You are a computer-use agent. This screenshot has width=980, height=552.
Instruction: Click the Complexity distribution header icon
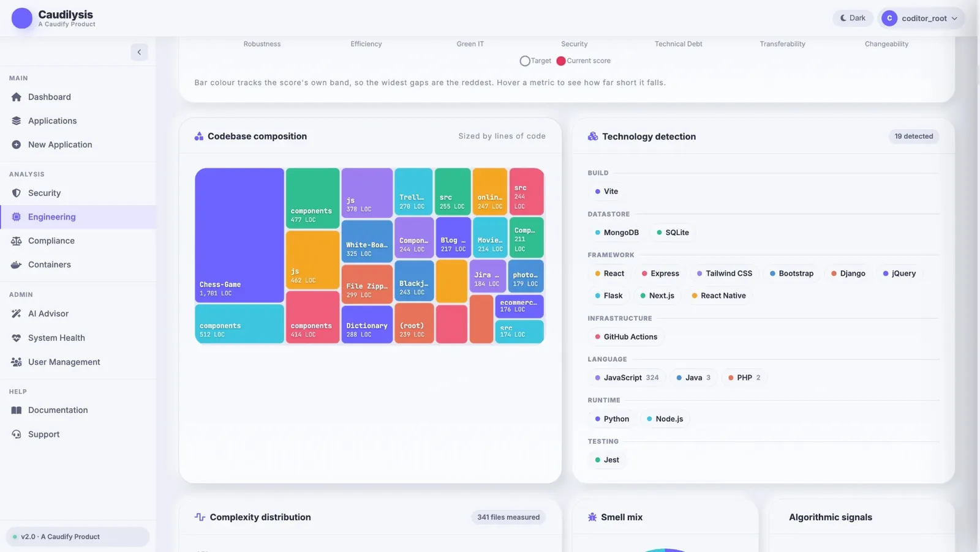200,517
